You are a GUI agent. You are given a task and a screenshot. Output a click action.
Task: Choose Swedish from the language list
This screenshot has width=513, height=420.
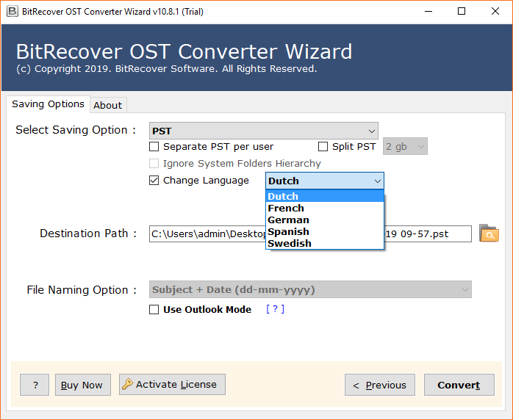[x=325, y=243]
